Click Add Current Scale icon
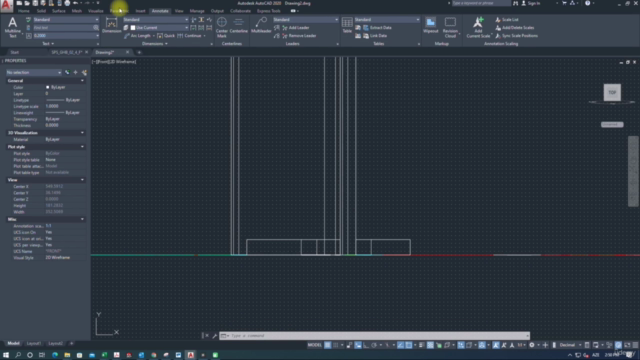The width and height of the screenshot is (640, 360). (478, 27)
